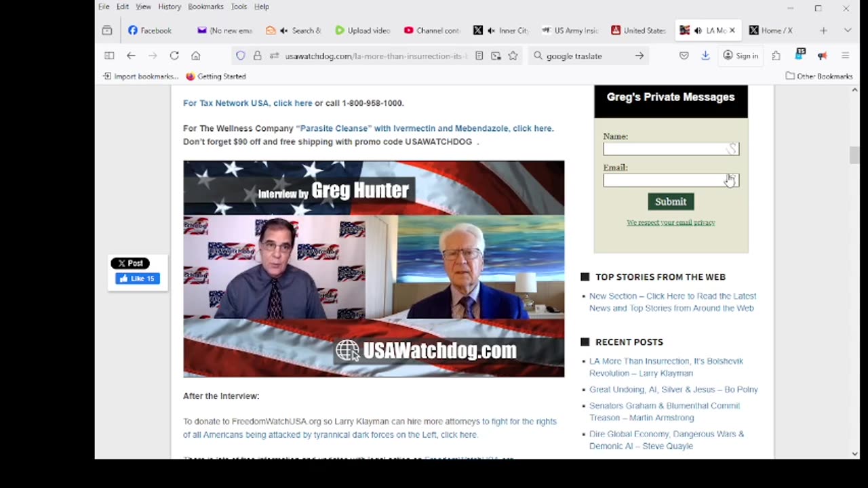
Task: Open Great Undoing Bo Polny post
Action: (x=673, y=390)
